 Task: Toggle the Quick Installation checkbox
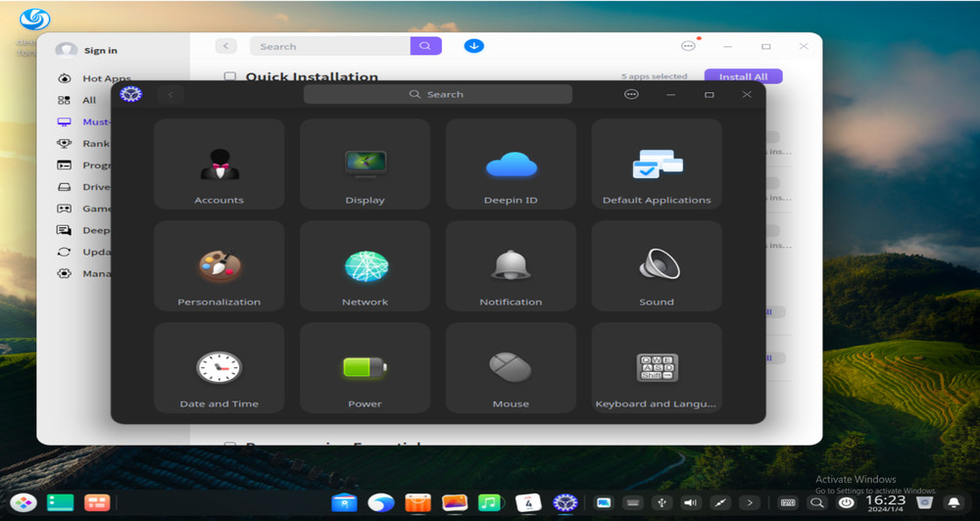tap(230, 76)
